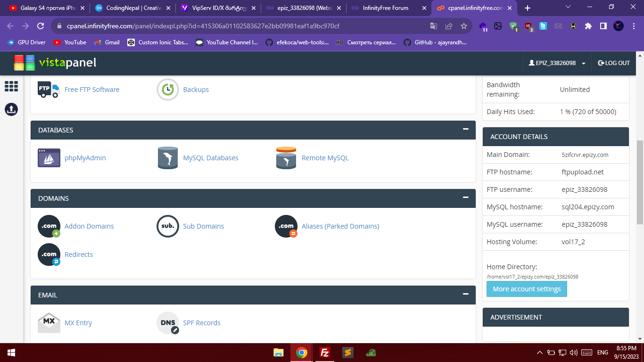The height and width of the screenshot is (362, 644).
Task: Open the SPF Records DNS icon
Action: tap(168, 323)
